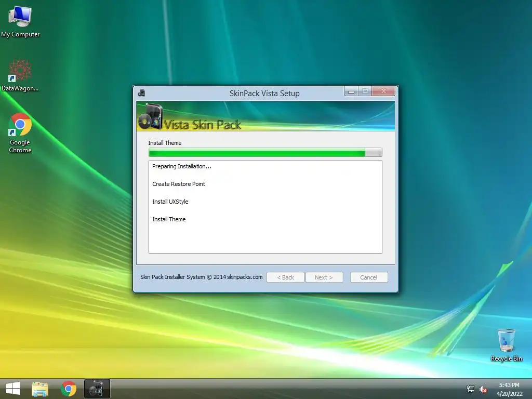This screenshot has width=532, height=399.
Task: Close the SkinPack Vista Setup window
Action: click(383, 91)
